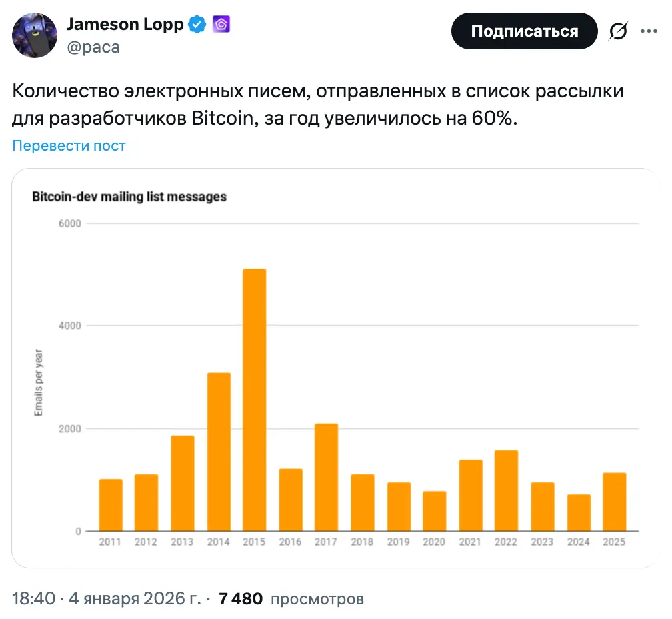
Task: Click the Grok explain-post icon
Action: 618,31
